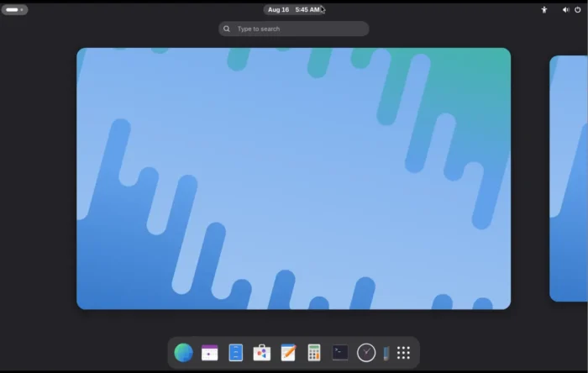Click the volume speaker icon

click(x=565, y=10)
